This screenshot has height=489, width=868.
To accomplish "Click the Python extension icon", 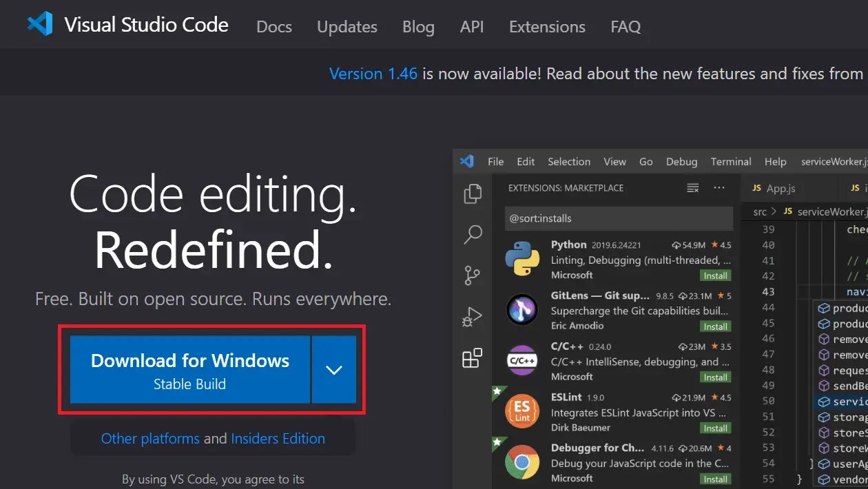I will point(522,259).
